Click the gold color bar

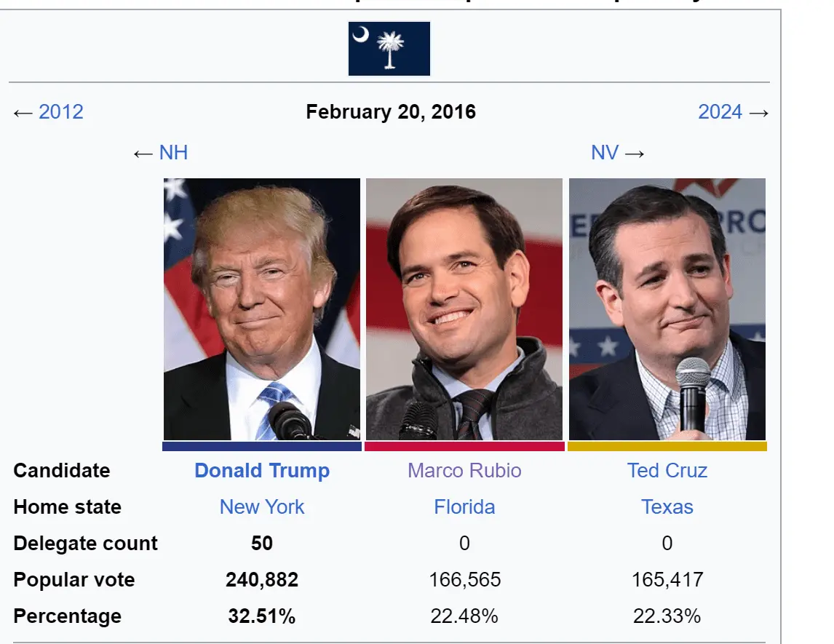(x=667, y=446)
